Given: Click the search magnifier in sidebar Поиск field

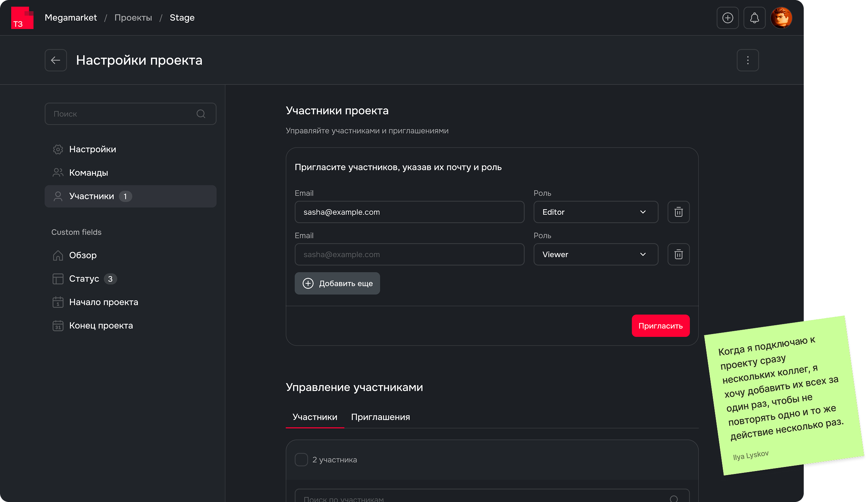Looking at the screenshot, I should [x=201, y=114].
